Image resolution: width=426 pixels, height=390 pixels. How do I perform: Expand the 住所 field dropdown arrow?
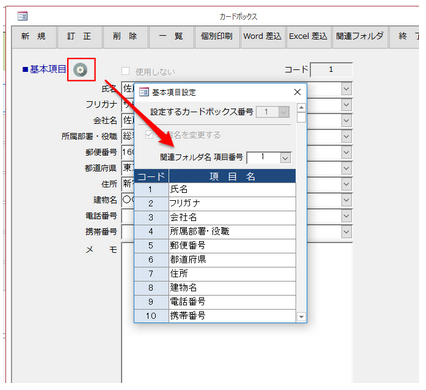[x=347, y=184]
